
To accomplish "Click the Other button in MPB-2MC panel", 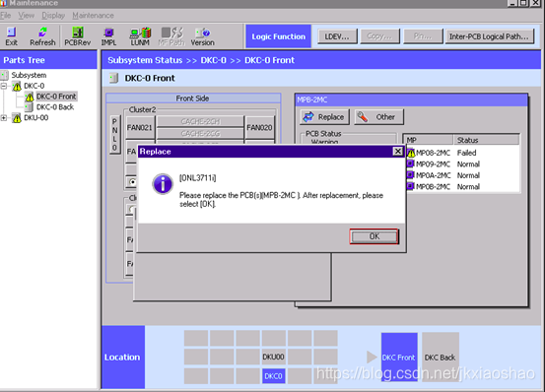I will (x=378, y=117).
